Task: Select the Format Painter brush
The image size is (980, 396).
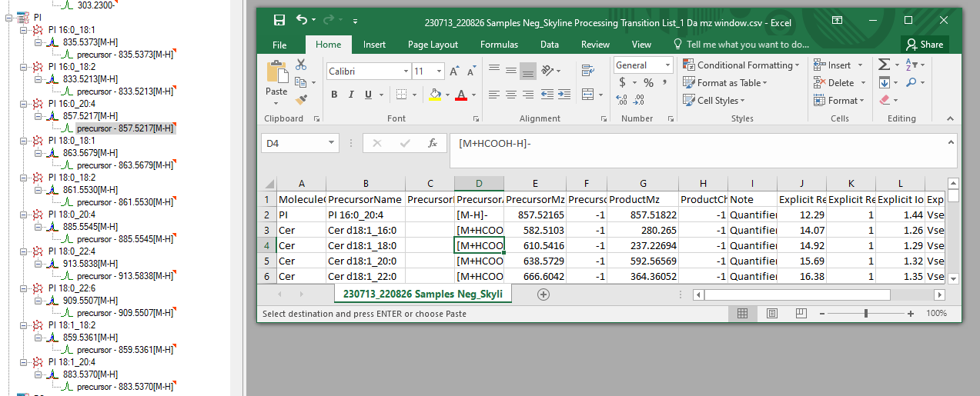Action: coord(300,99)
